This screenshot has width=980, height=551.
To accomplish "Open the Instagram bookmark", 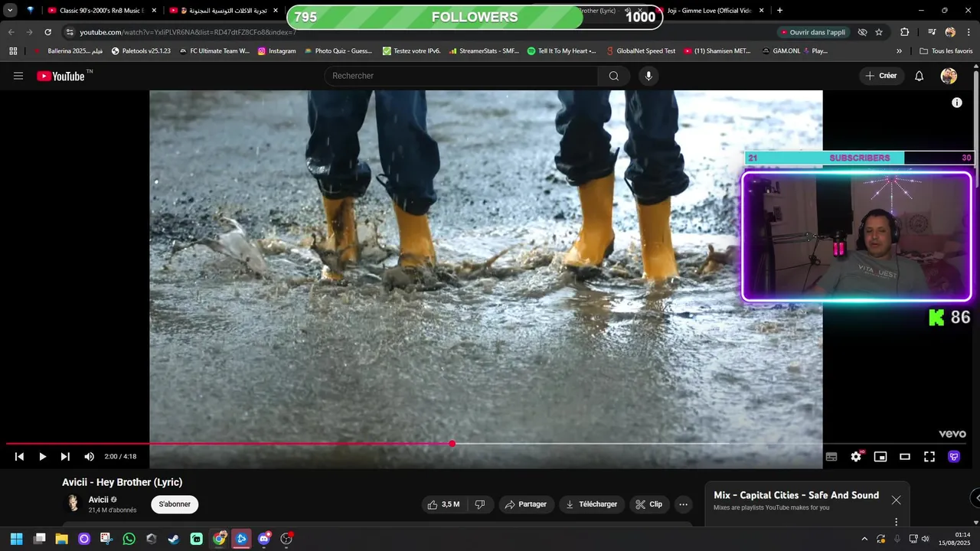I will coord(276,51).
